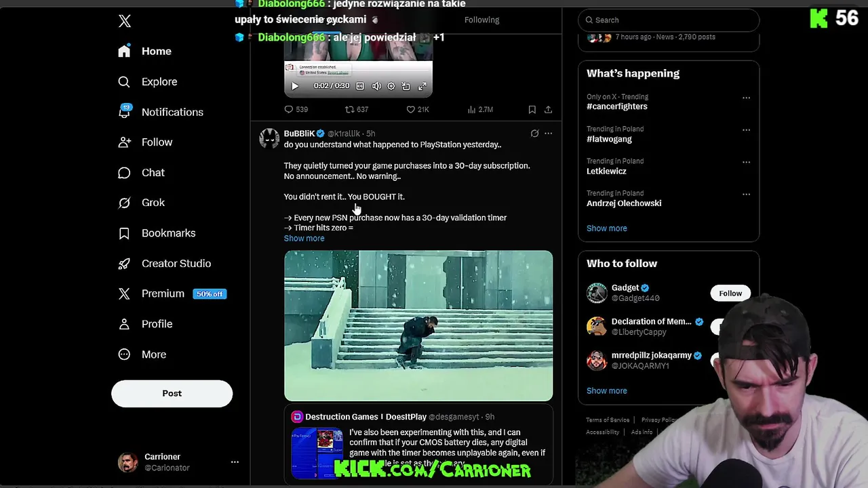Click the Post button

(172, 393)
